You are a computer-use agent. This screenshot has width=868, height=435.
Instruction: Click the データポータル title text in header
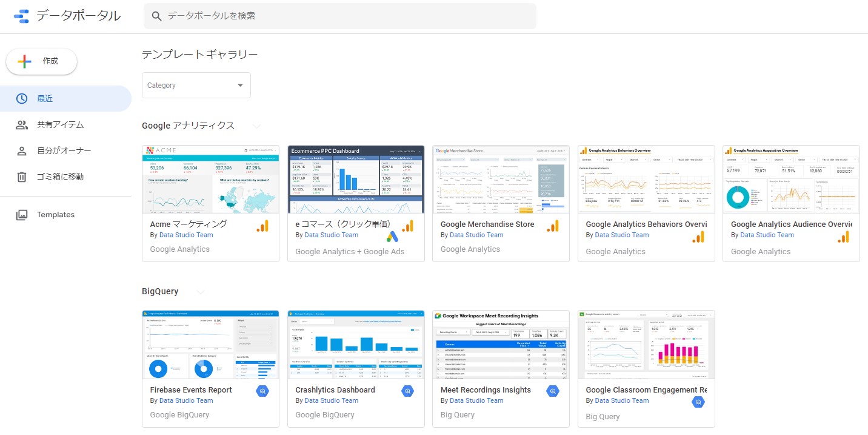tap(78, 16)
